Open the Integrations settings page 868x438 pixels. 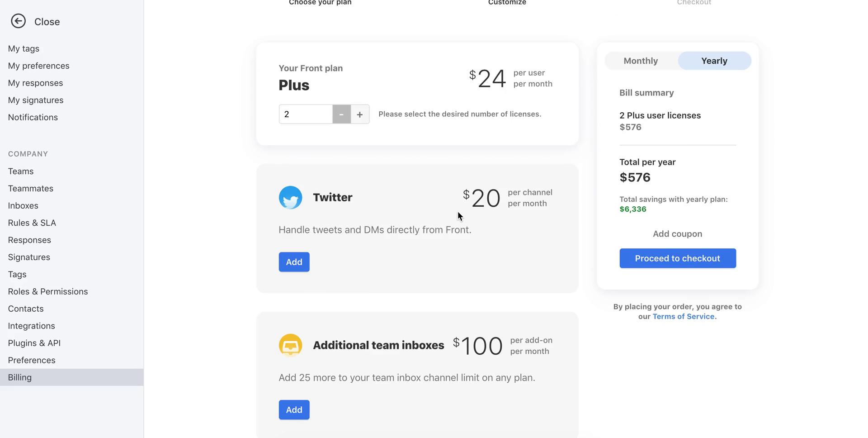coord(32,326)
